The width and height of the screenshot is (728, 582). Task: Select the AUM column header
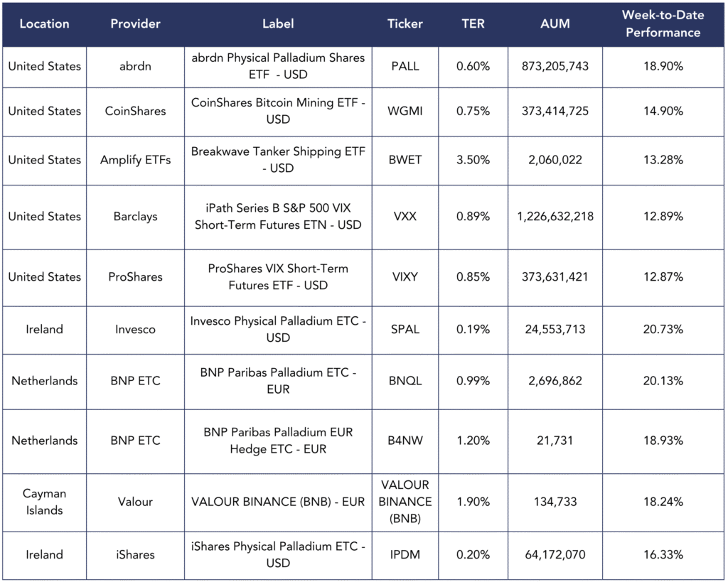[x=555, y=23]
